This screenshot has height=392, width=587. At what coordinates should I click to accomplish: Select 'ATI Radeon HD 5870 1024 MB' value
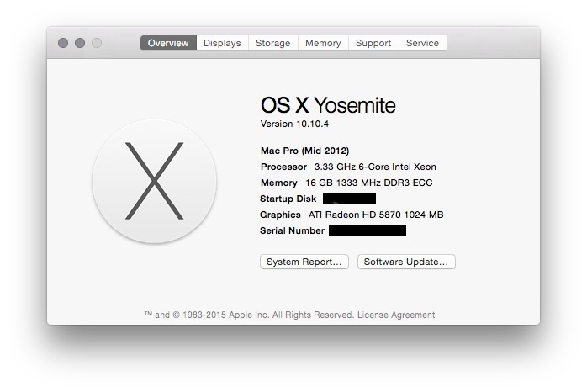[x=376, y=215]
